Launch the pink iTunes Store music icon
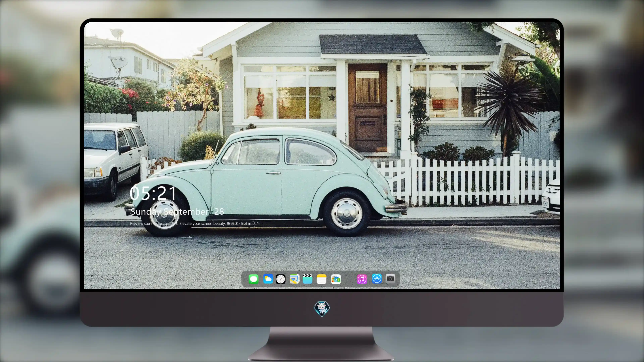The height and width of the screenshot is (362, 644). [362, 279]
